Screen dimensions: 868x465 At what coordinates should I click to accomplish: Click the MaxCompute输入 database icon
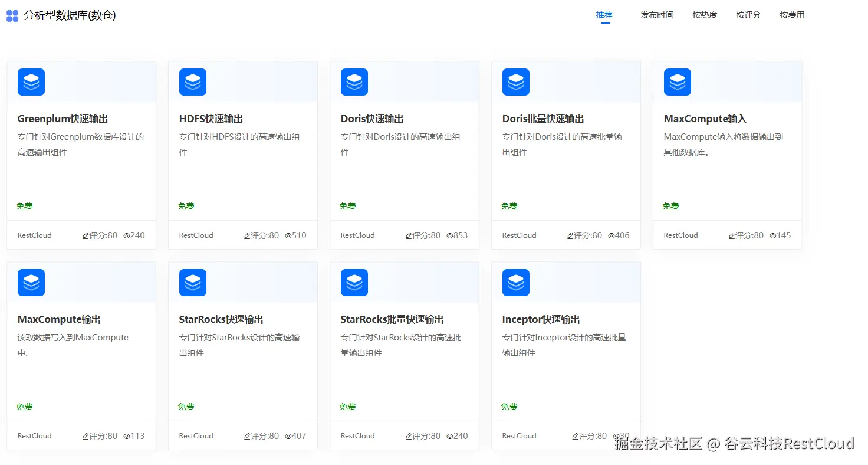click(677, 81)
